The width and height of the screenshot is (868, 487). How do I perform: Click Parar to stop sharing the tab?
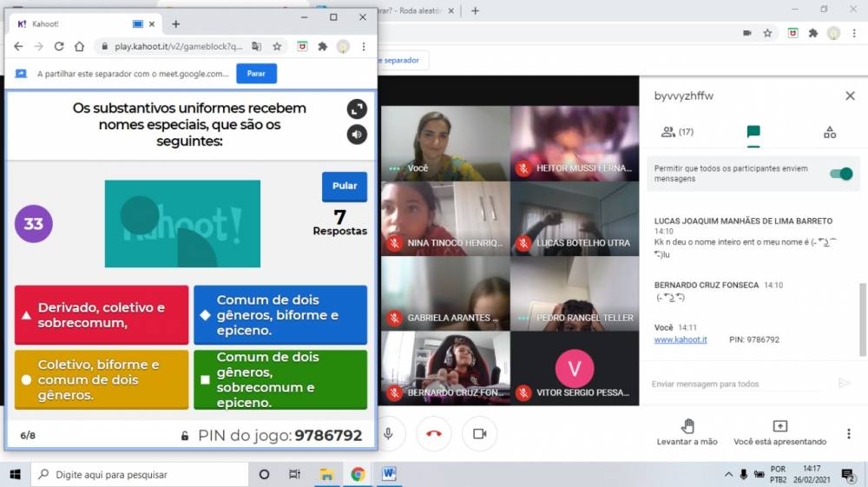click(256, 74)
